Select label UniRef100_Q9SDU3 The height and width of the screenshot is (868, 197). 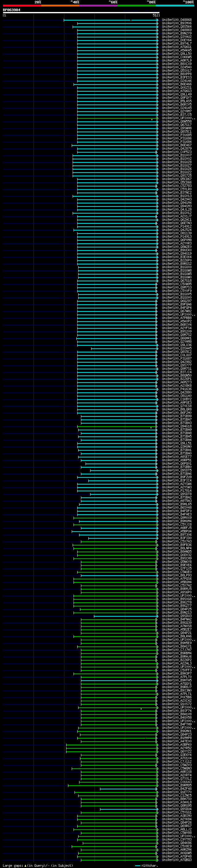[x=176, y=616]
